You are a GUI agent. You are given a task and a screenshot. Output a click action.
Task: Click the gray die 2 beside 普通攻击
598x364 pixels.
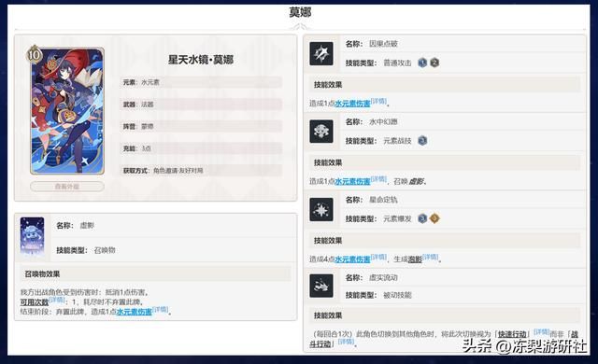434,63
